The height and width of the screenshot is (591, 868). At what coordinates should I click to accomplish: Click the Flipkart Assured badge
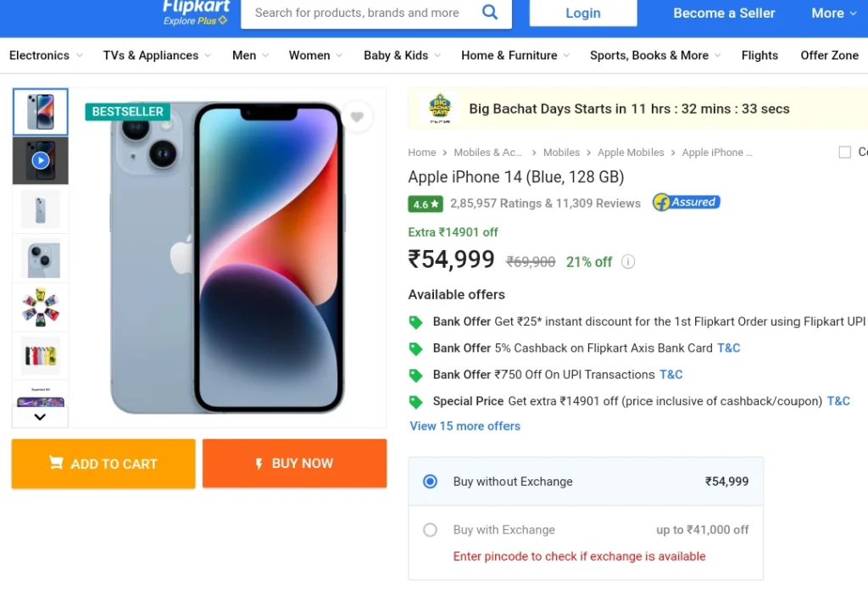click(x=686, y=202)
